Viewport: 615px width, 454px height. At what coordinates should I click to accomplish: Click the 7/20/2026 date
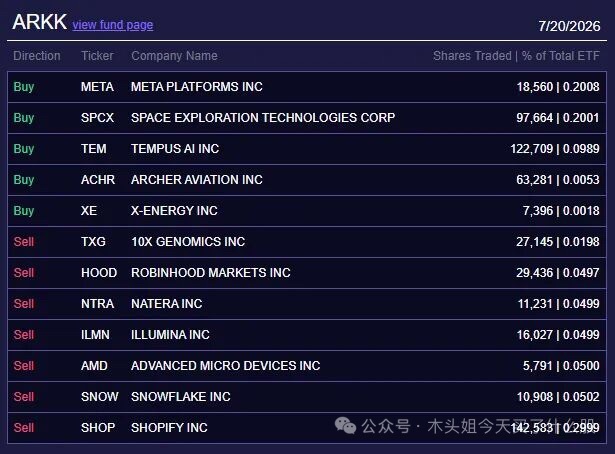point(569,26)
